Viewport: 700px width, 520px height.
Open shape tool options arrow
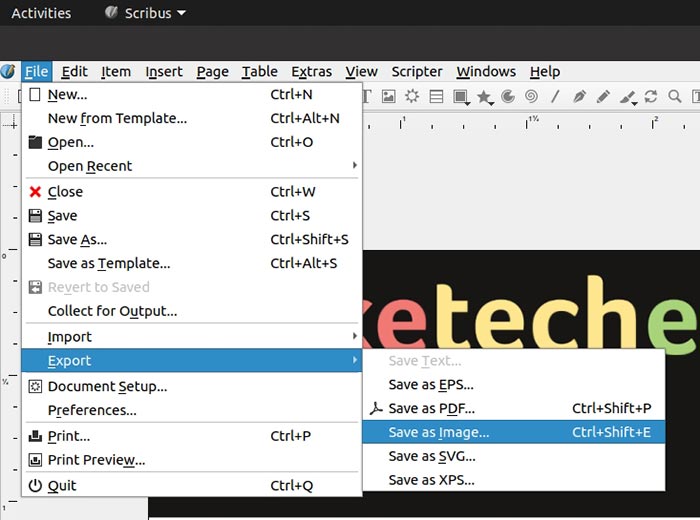click(467, 104)
